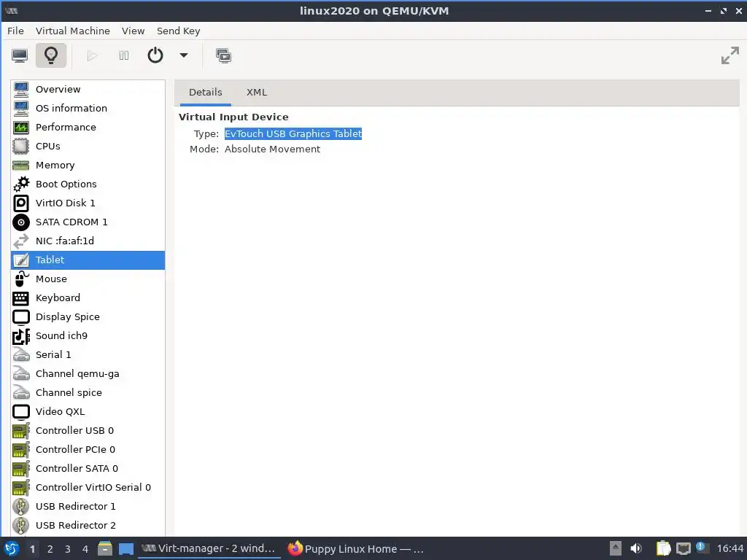Select the CPUs hardware entry
The image size is (747, 560).
tap(88, 146)
